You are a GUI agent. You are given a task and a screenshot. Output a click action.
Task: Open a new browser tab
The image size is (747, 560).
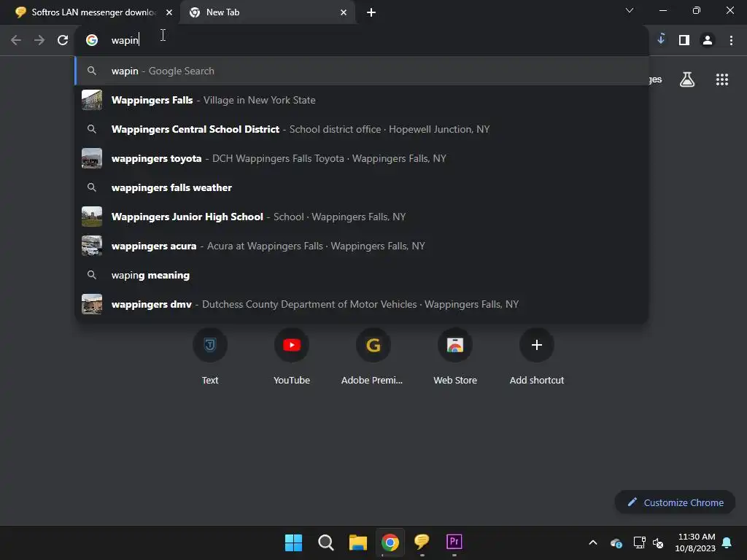pyautogui.click(x=371, y=12)
